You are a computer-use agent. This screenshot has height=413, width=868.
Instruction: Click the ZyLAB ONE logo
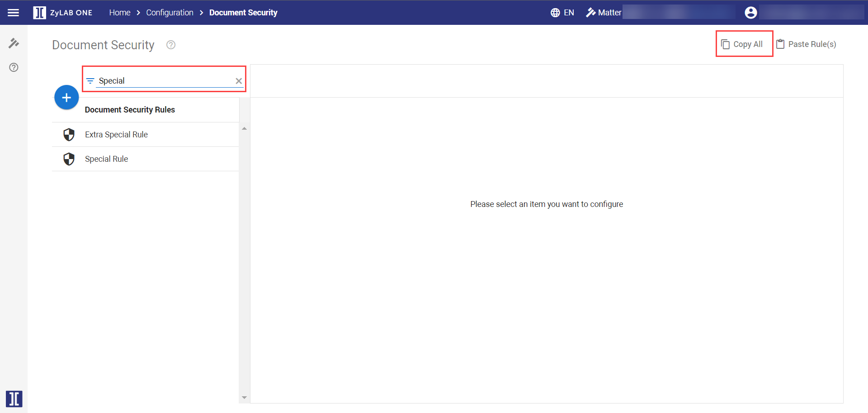click(x=62, y=13)
